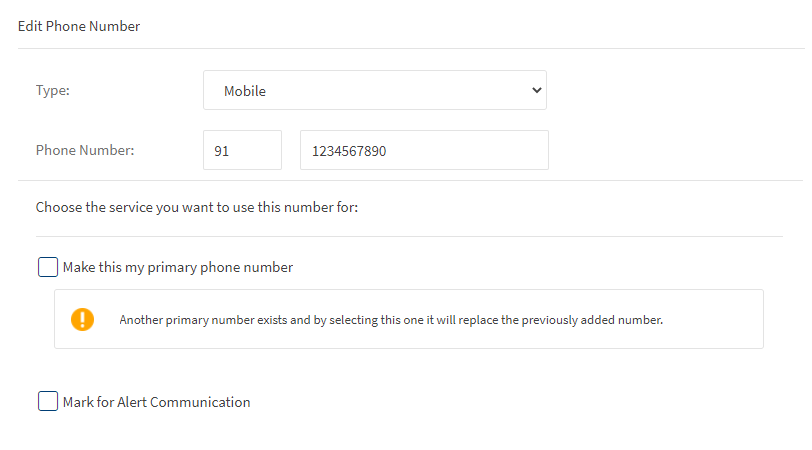The width and height of the screenshot is (812, 450).
Task: Click the 'Phone Number:' field label
Action: pyautogui.click(x=85, y=151)
